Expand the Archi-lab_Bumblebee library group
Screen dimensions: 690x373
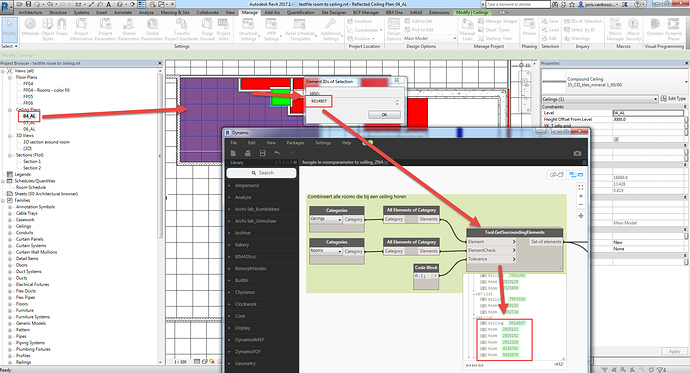(257, 209)
